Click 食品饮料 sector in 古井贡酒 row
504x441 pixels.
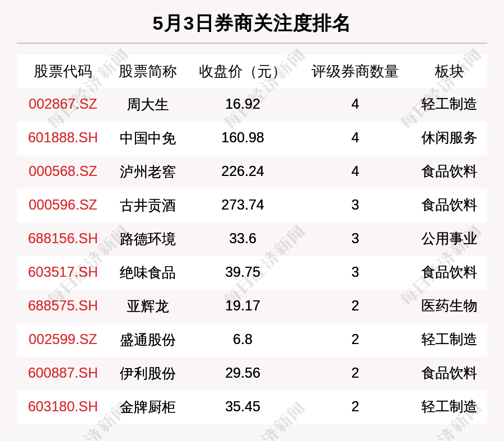click(449, 206)
